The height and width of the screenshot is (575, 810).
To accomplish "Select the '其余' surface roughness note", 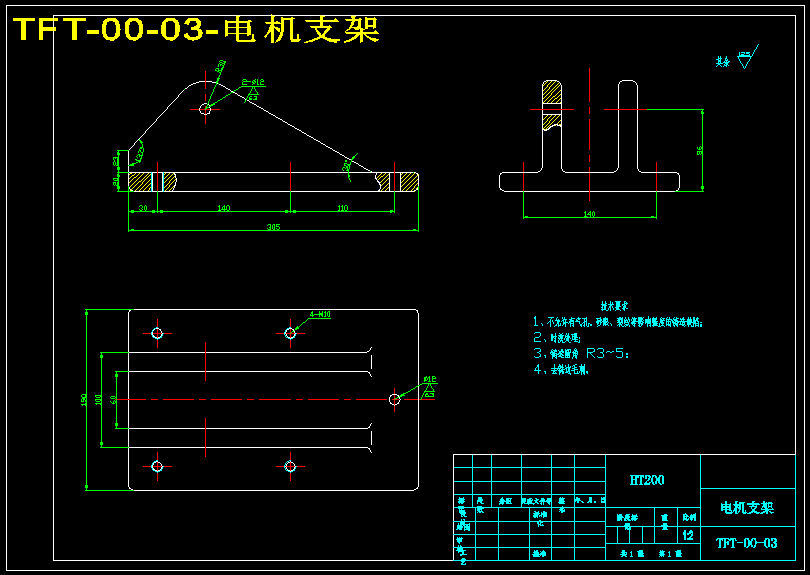I will (x=723, y=62).
